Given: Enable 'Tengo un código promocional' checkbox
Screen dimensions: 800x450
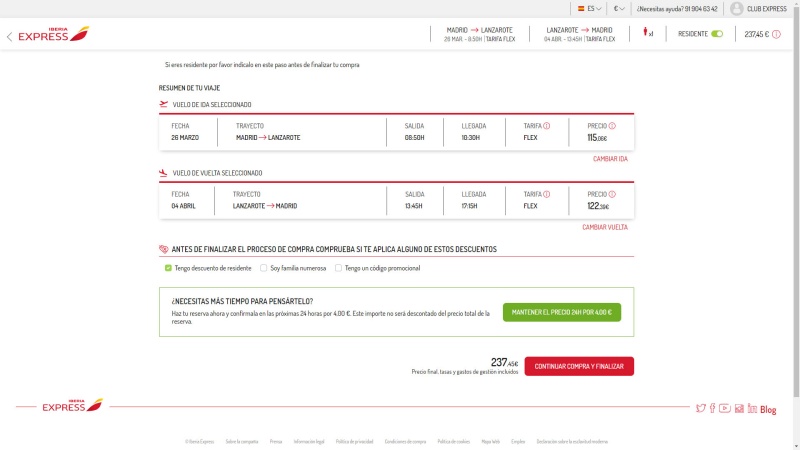Looking at the screenshot, I should click(x=338, y=268).
